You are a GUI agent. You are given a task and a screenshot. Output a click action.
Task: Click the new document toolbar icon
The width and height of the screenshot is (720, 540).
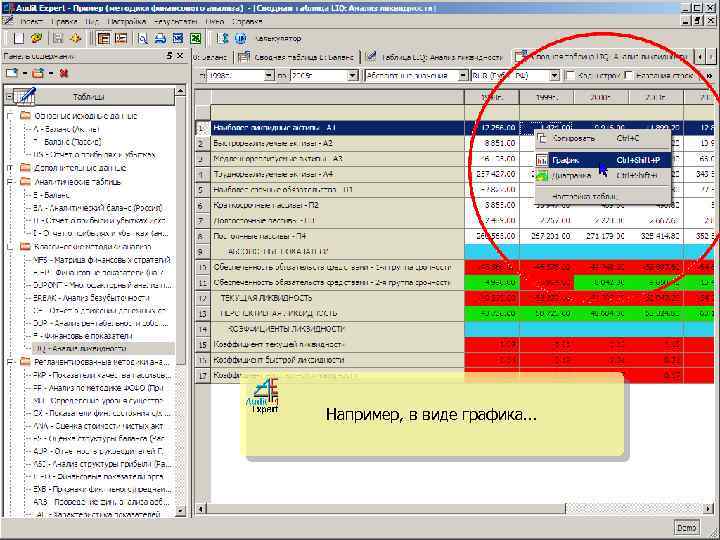[18, 39]
